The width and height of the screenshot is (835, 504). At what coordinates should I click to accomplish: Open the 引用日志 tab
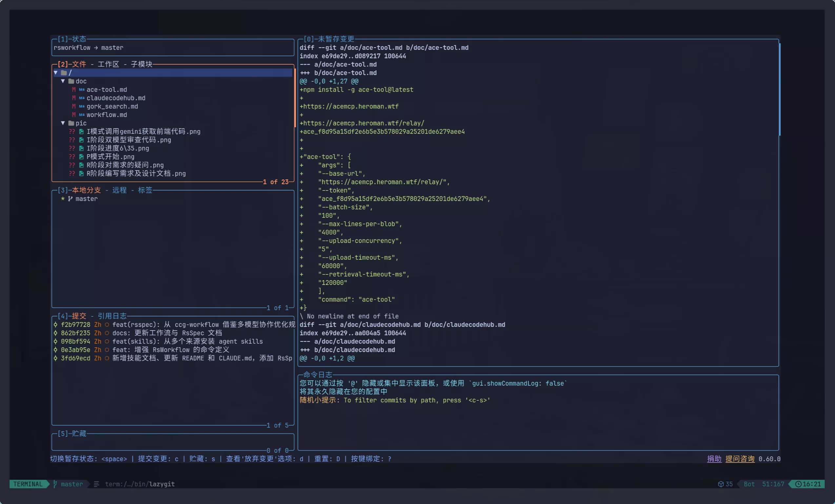click(112, 316)
